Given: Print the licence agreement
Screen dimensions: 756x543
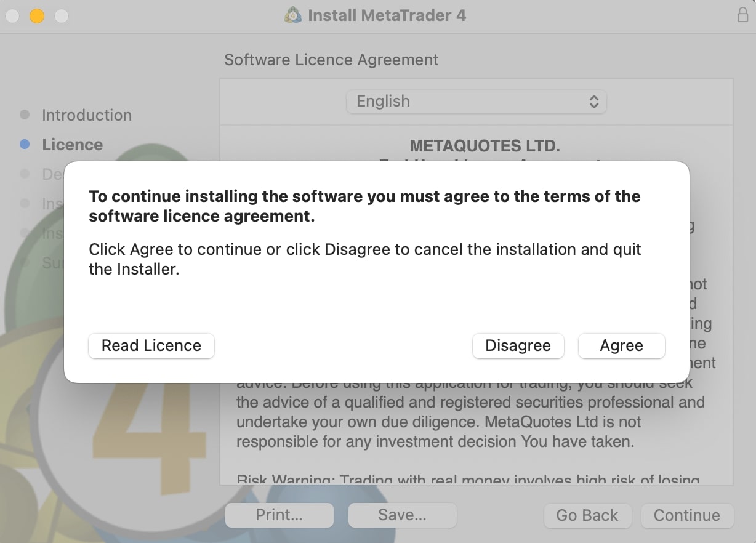Looking at the screenshot, I should [279, 515].
